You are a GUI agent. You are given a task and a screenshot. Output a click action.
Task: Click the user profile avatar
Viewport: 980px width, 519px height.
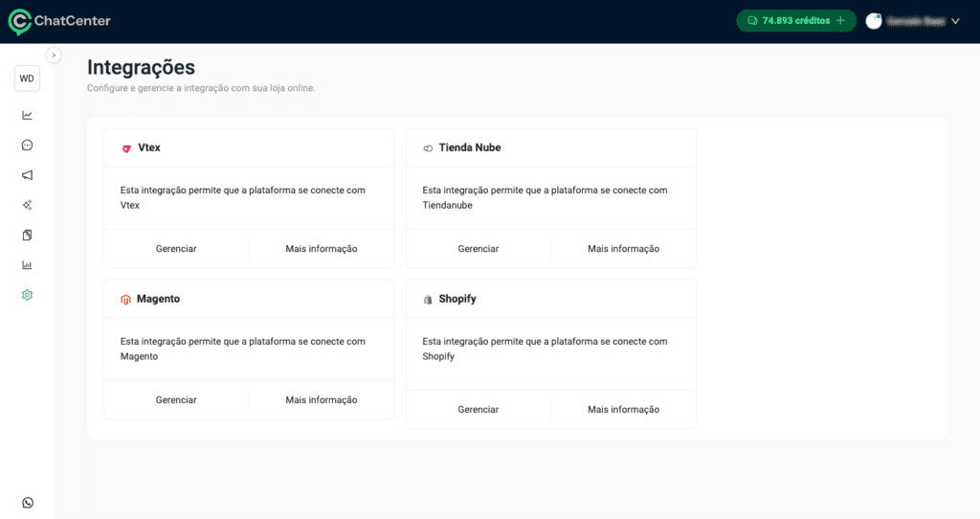pyautogui.click(x=874, y=21)
